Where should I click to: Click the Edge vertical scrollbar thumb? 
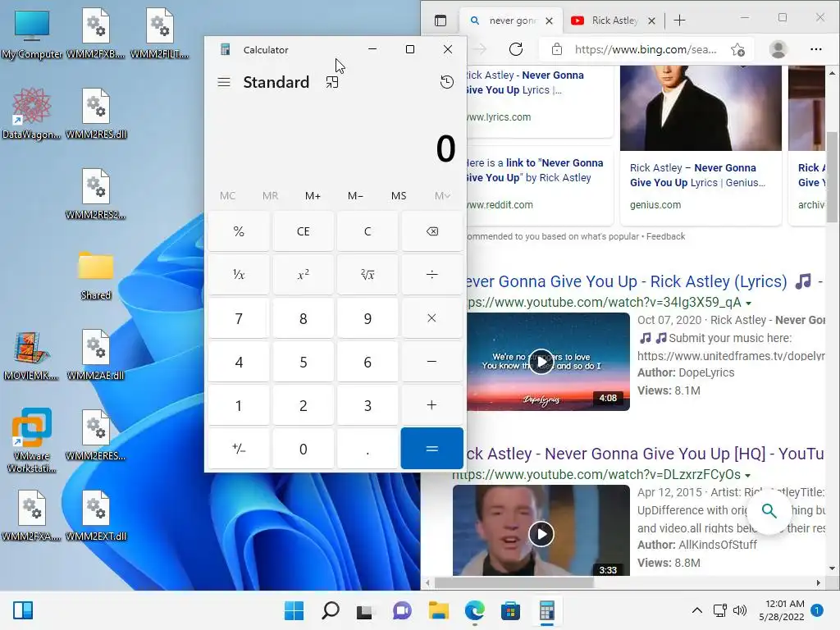(x=832, y=177)
